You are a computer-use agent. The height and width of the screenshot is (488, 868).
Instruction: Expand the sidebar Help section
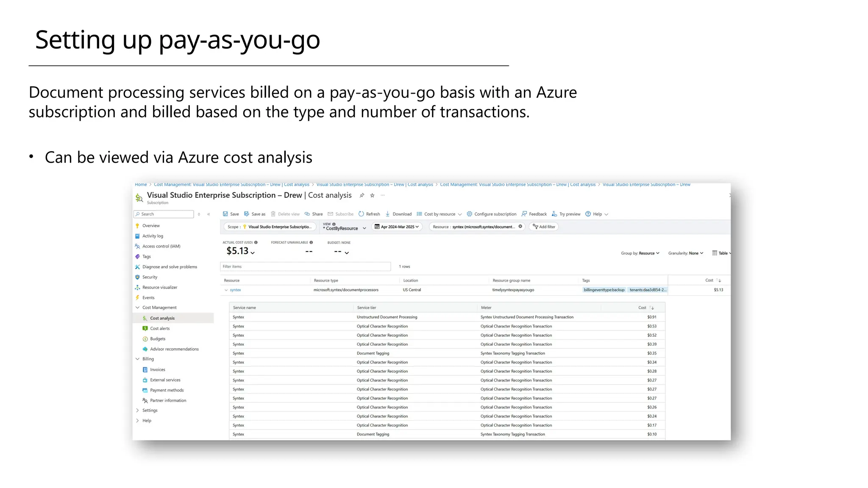[137, 421]
